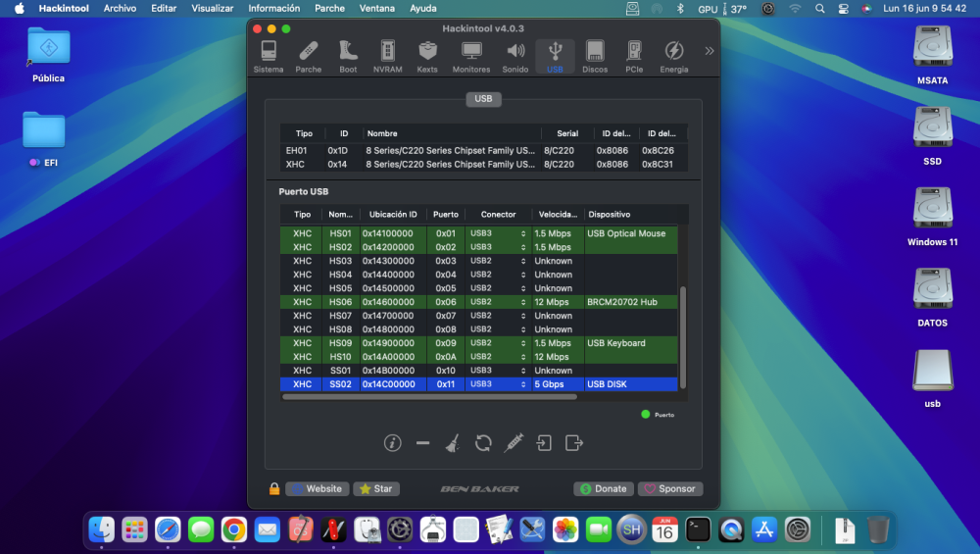Click the import USB ports icon
Image resolution: width=980 pixels, height=554 pixels.
(544, 442)
